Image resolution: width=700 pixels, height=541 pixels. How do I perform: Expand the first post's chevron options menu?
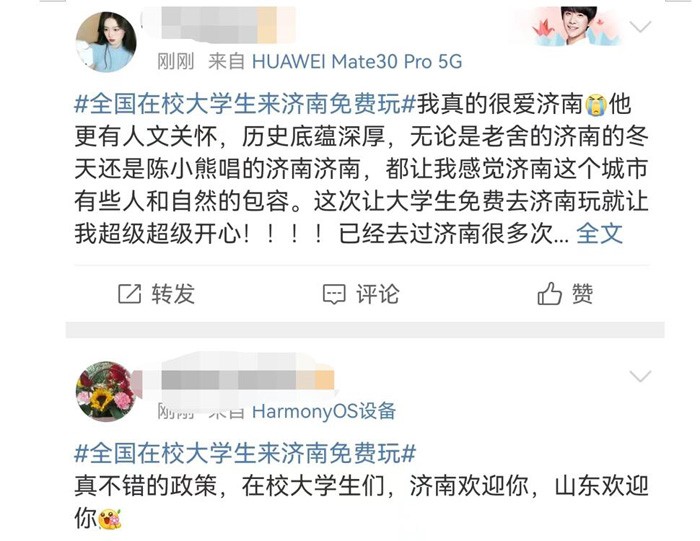point(640,27)
